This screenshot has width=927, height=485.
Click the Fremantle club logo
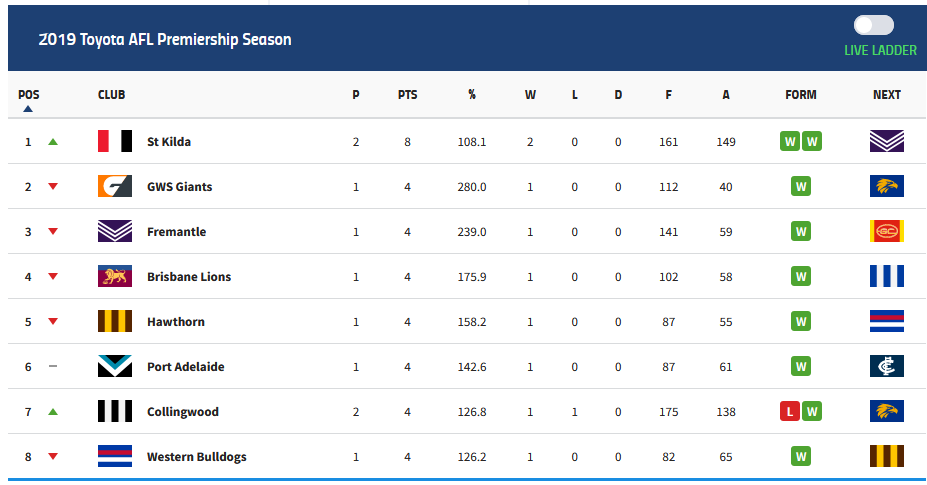pos(115,232)
